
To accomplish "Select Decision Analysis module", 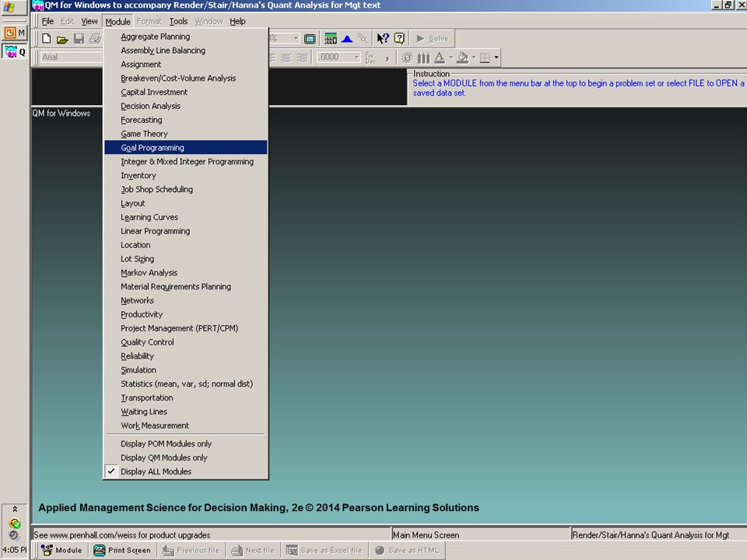I will click(x=186, y=106).
